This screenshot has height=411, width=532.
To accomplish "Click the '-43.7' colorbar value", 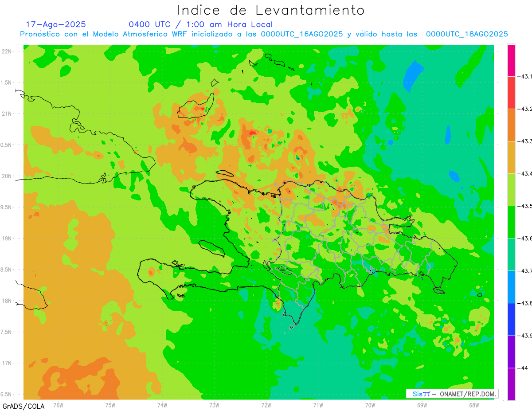I will 524,271.
